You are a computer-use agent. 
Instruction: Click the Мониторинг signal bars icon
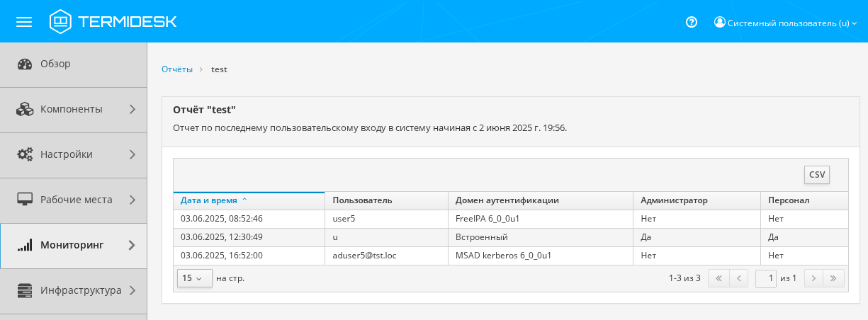click(x=25, y=245)
